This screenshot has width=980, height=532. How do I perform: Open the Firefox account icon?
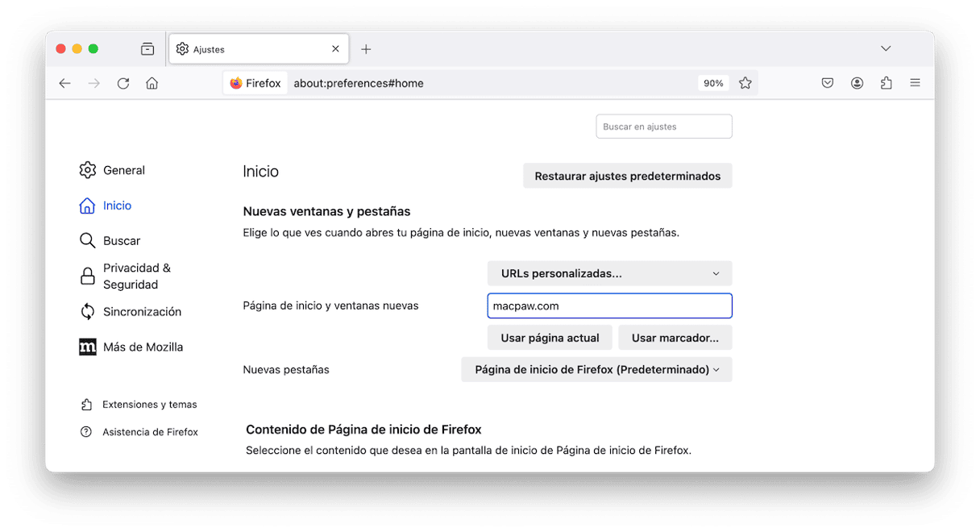(857, 83)
